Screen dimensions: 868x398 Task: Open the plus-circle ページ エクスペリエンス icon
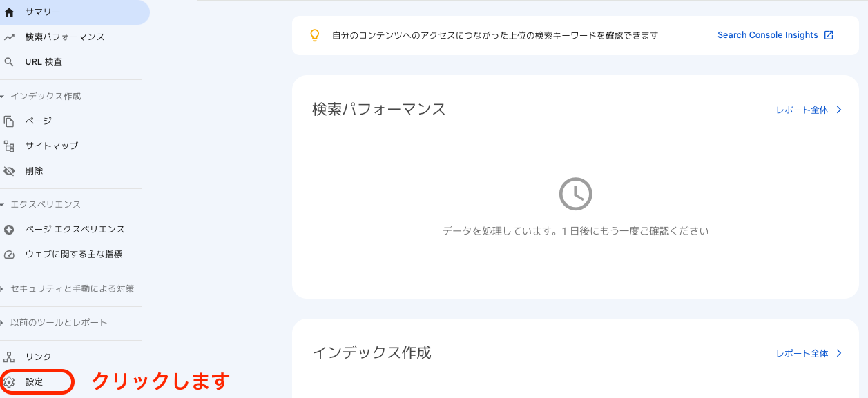pos(9,230)
